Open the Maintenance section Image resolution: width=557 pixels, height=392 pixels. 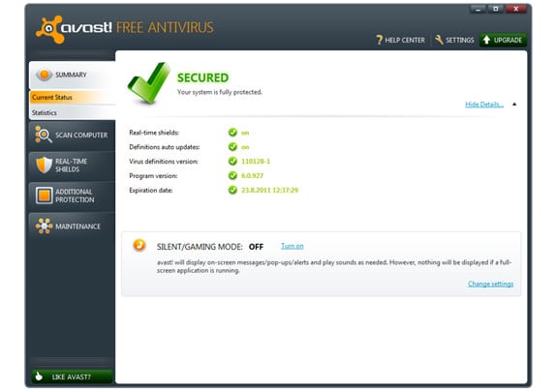(x=72, y=226)
